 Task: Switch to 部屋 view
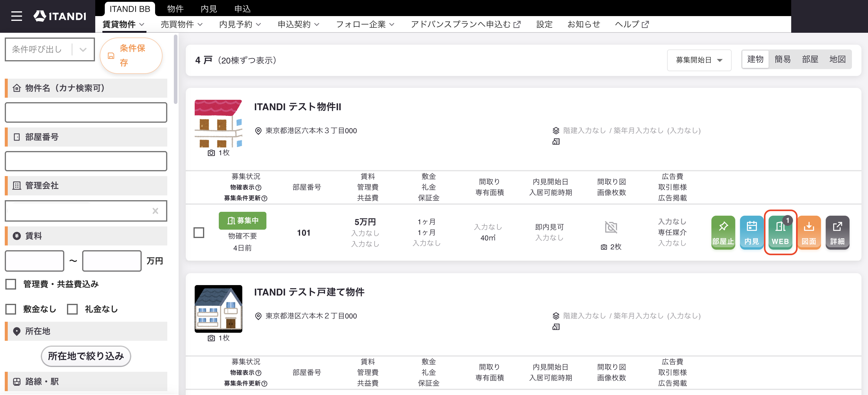pyautogui.click(x=810, y=59)
